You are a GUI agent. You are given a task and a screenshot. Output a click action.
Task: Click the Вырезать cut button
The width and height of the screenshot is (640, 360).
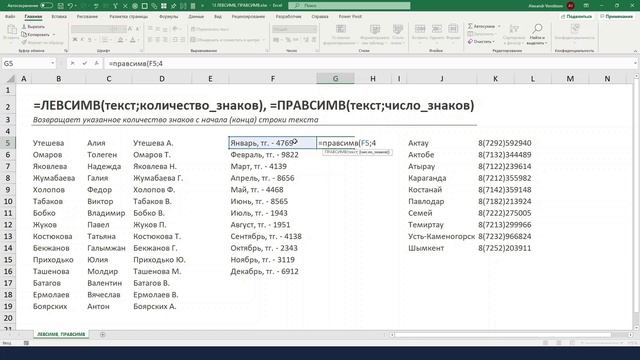pyautogui.click(x=33, y=27)
